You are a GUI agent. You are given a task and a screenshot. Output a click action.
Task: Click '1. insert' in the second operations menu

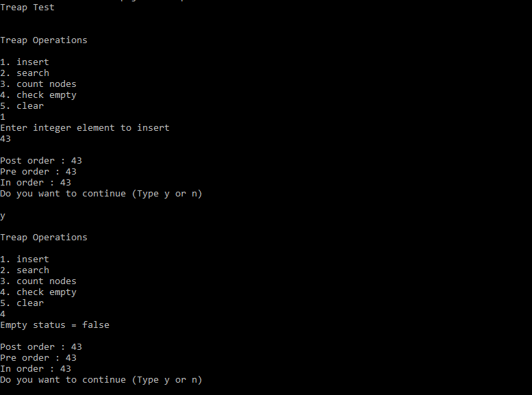[x=25, y=259]
